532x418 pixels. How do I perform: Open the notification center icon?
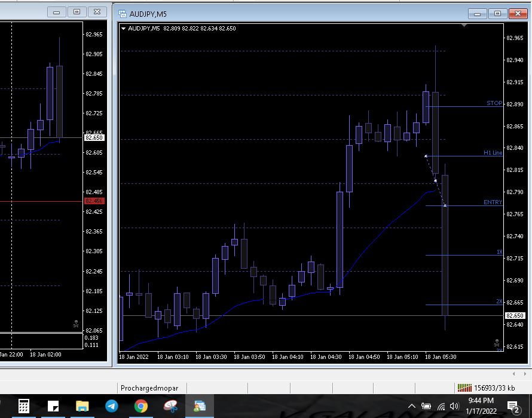coord(513,407)
